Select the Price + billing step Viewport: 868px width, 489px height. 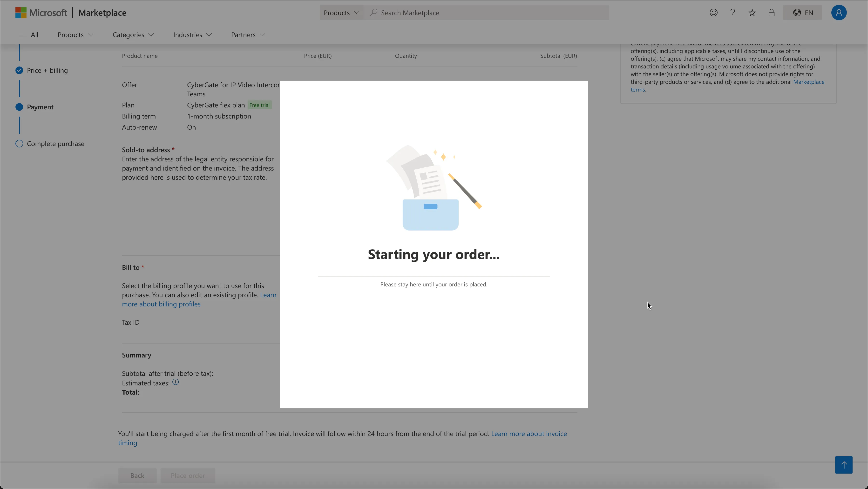click(x=42, y=70)
